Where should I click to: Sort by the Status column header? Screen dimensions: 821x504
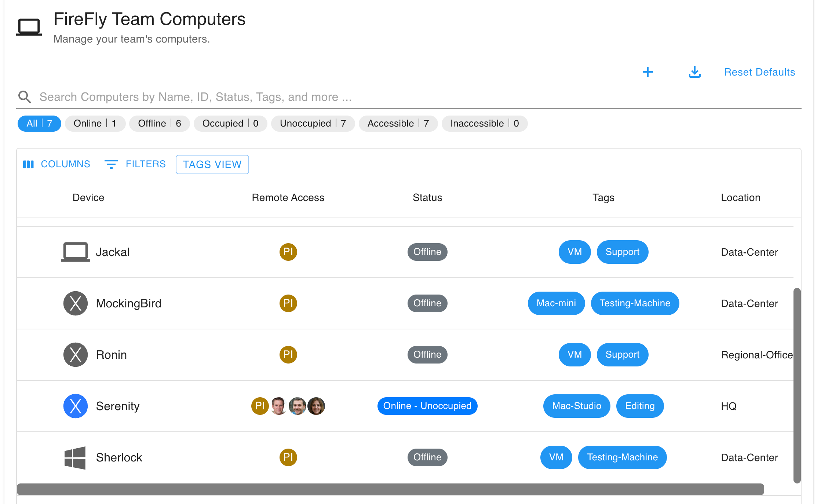click(x=427, y=198)
